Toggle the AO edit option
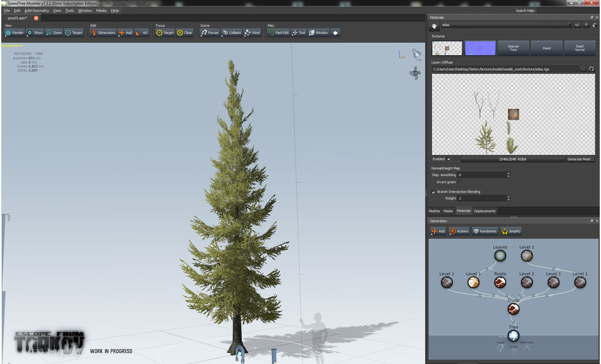 [142, 32]
